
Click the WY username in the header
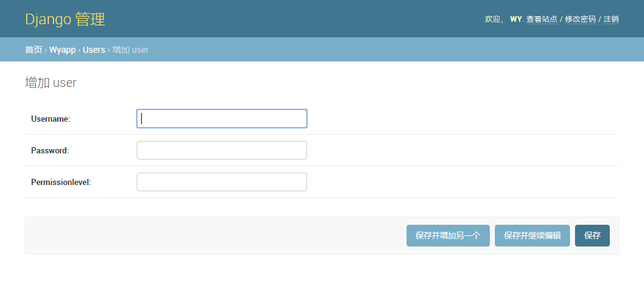[516, 19]
